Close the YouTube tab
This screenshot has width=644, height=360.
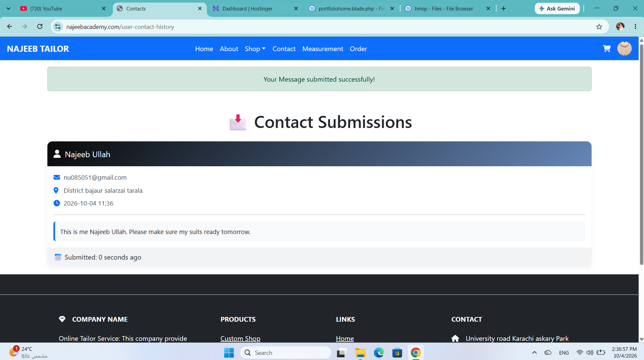(104, 8)
